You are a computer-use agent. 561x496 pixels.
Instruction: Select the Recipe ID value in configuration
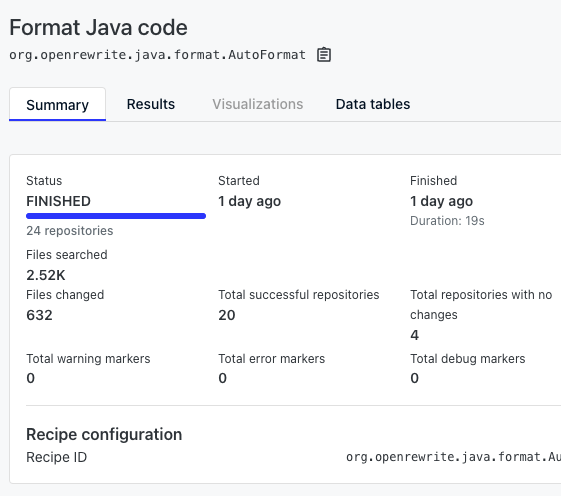tap(453, 457)
